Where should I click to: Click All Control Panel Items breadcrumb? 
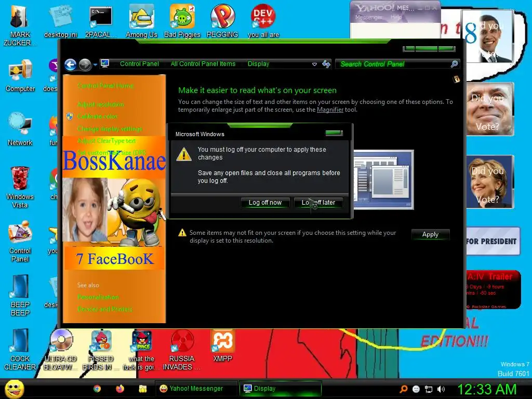pyautogui.click(x=203, y=64)
